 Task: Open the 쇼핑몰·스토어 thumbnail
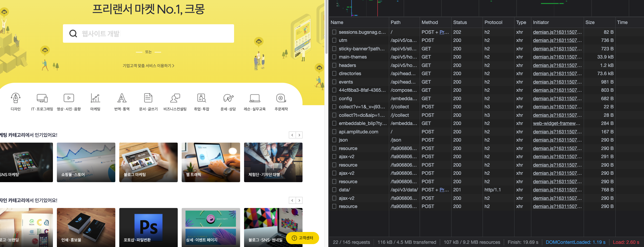point(86,162)
